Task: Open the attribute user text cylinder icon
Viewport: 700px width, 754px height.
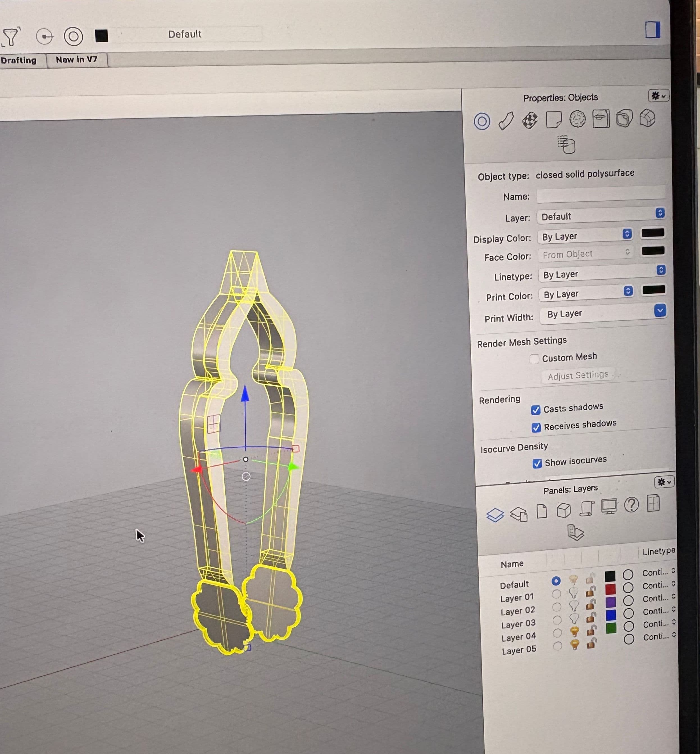Action: click(x=567, y=144)
